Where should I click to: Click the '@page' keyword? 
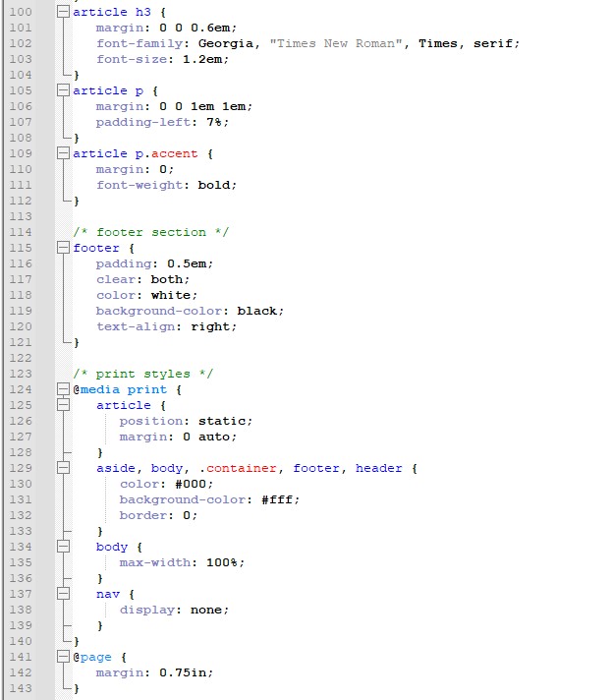[92, 657]
